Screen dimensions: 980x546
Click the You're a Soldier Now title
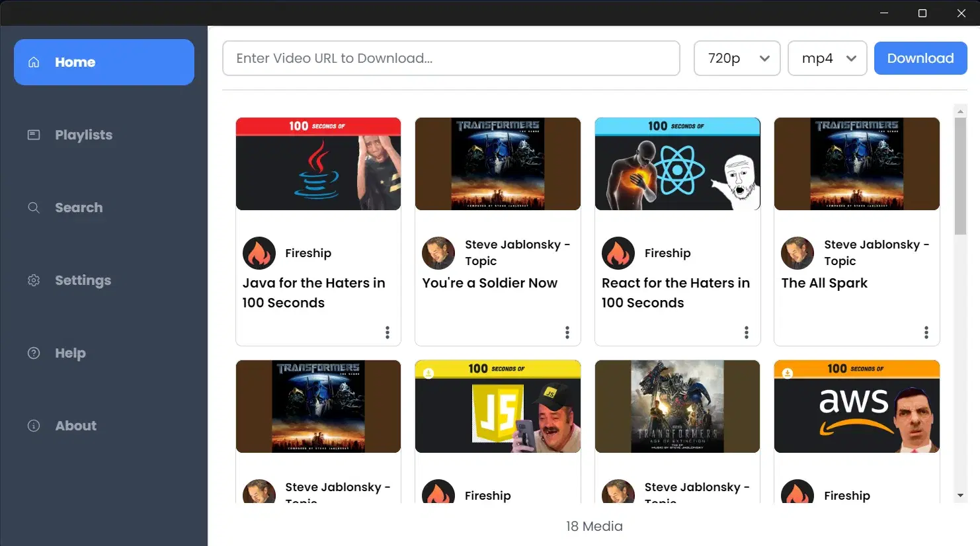(490, 283)
